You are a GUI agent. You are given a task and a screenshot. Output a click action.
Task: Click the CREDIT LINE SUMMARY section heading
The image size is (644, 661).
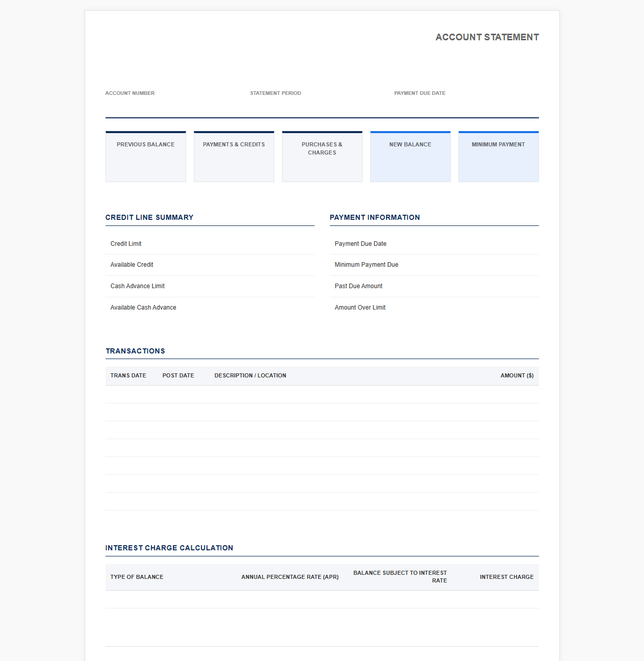click(149, 217)
